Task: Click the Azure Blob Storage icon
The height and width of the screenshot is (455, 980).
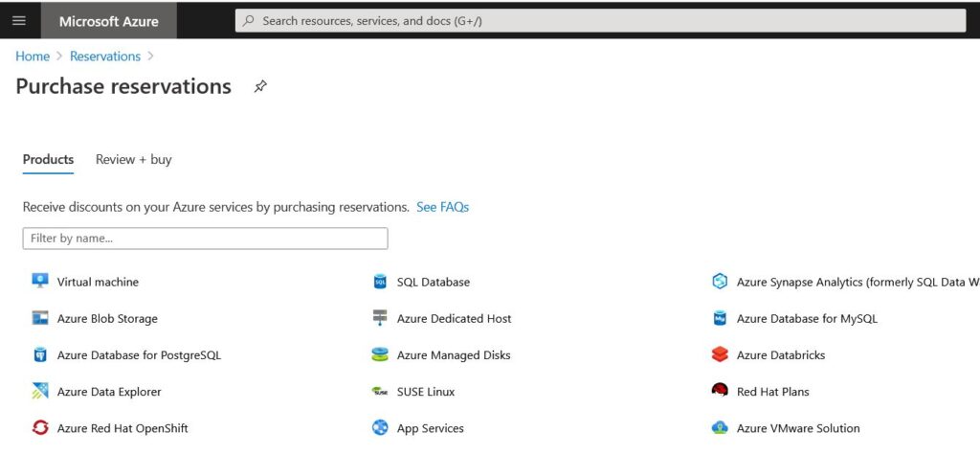Action: 40,318
